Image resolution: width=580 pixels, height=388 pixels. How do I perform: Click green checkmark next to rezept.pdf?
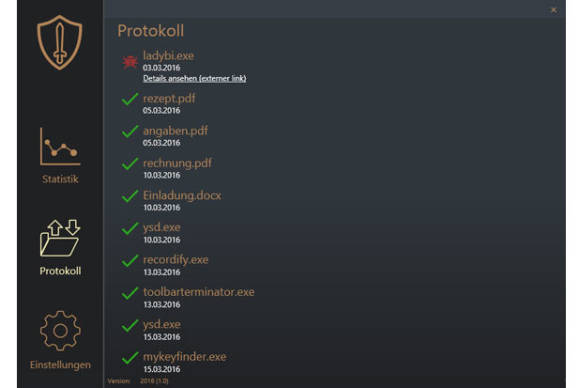click(x=130, y=99)
